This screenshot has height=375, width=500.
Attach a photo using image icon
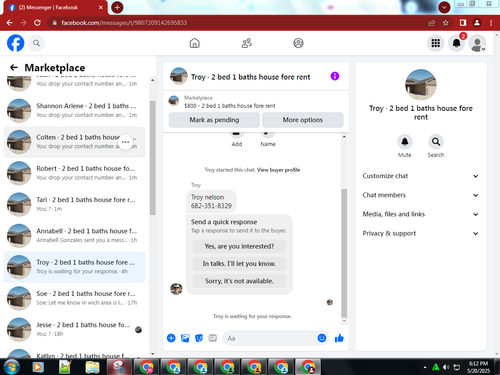(x=185, y=338)
